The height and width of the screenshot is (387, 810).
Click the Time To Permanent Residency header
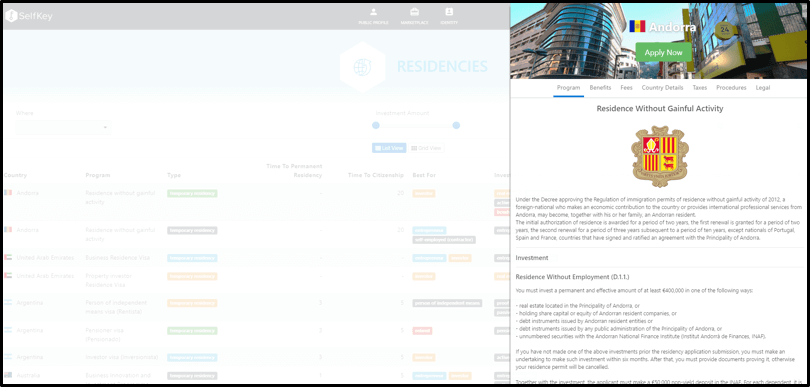coord(294,171)
